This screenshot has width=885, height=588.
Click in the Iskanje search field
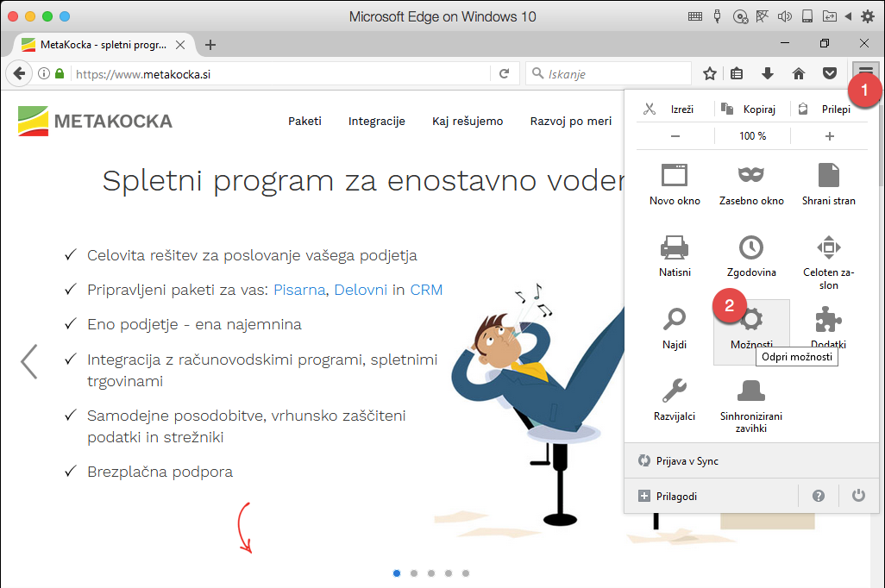tap(608, 73)
